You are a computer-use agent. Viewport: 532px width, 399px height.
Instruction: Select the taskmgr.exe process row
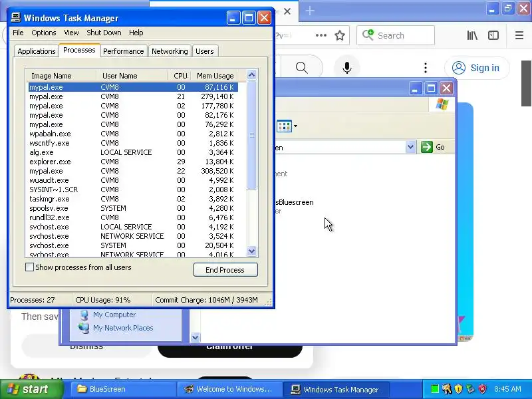pos(133,199)
